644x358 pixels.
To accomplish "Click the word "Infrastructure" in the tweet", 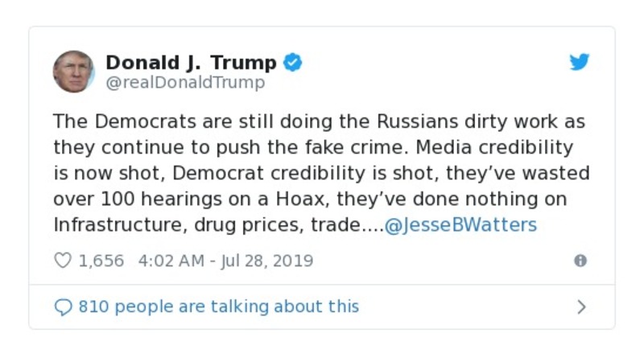I will coord(119,224).
